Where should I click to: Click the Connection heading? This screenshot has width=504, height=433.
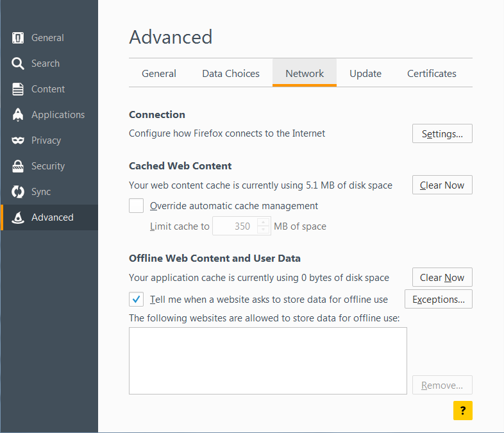coord(157,114)
